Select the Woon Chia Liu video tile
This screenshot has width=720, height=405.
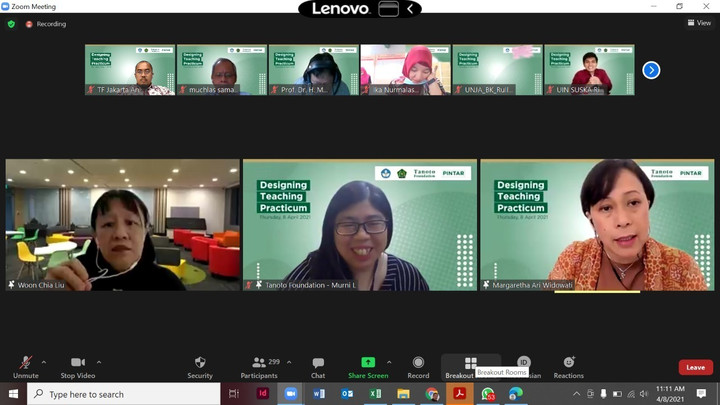pyautogui.click(x=123, y=225)
